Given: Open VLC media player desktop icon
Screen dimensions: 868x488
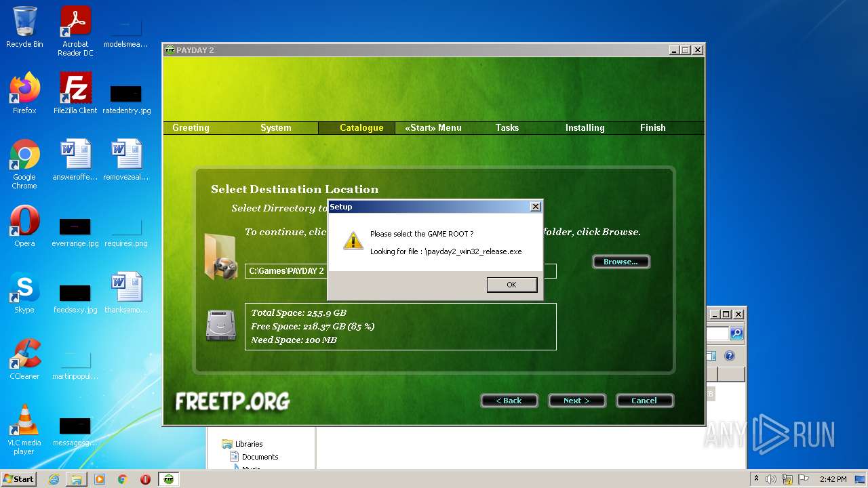Looking at the screenshot, I should [x=24, y=430].
